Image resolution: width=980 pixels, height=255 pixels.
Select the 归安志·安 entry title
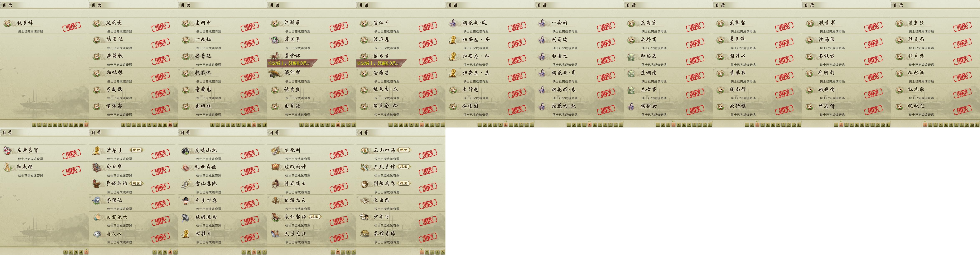click(x=476, y=39)
